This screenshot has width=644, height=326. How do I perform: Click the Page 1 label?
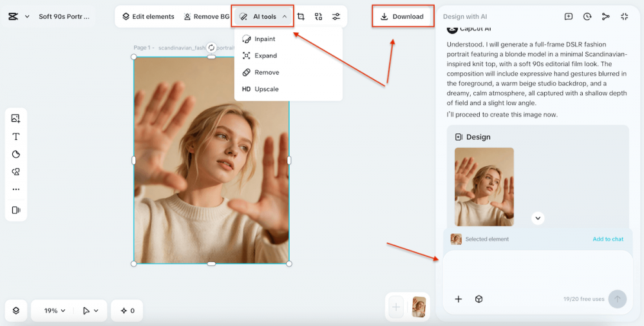click(144, 48)
